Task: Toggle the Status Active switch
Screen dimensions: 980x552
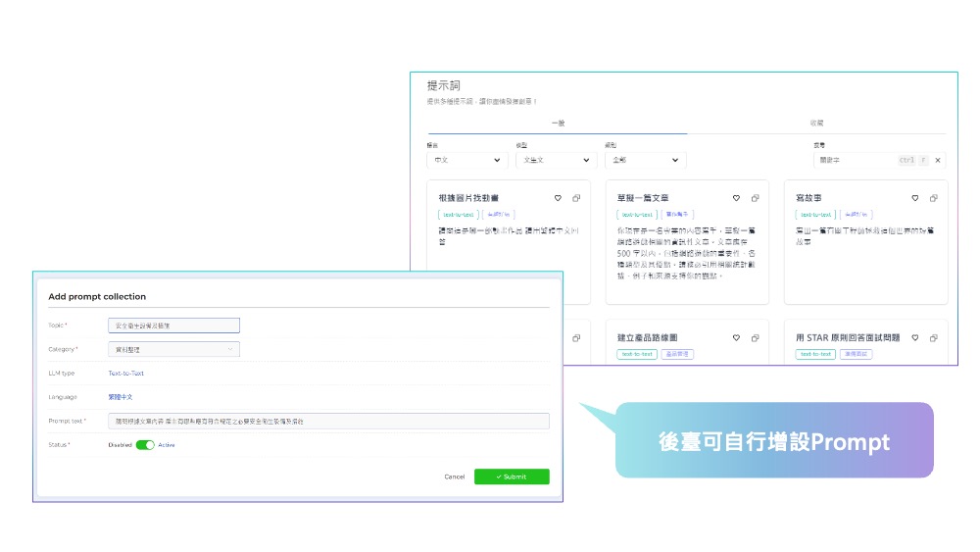Action: [145, 445]
